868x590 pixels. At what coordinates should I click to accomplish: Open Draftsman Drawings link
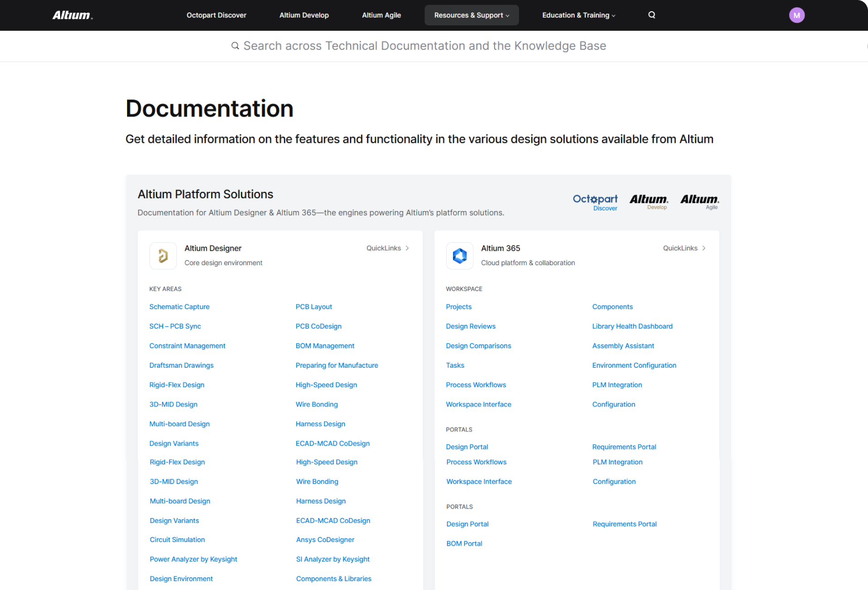[x=181, y=365]
